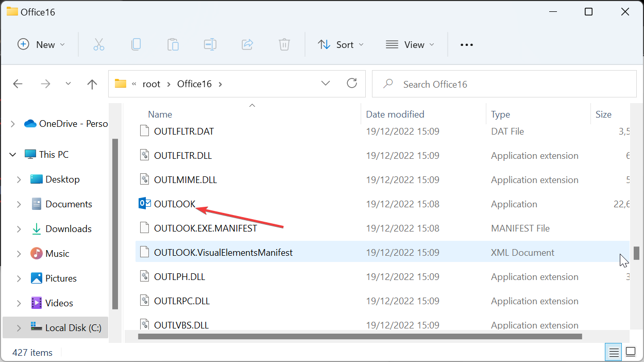Go back with the left arrow

tap(18, 84)
